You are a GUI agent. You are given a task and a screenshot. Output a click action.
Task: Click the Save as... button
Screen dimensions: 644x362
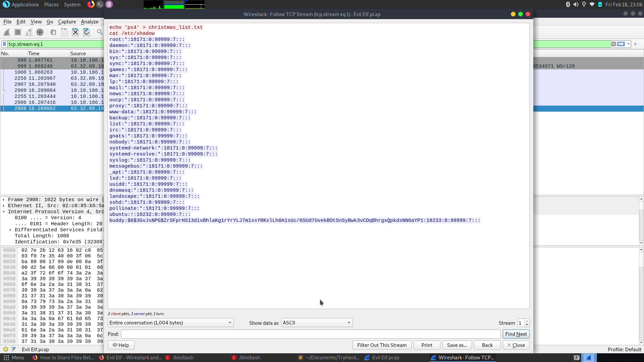coord(457,345)
